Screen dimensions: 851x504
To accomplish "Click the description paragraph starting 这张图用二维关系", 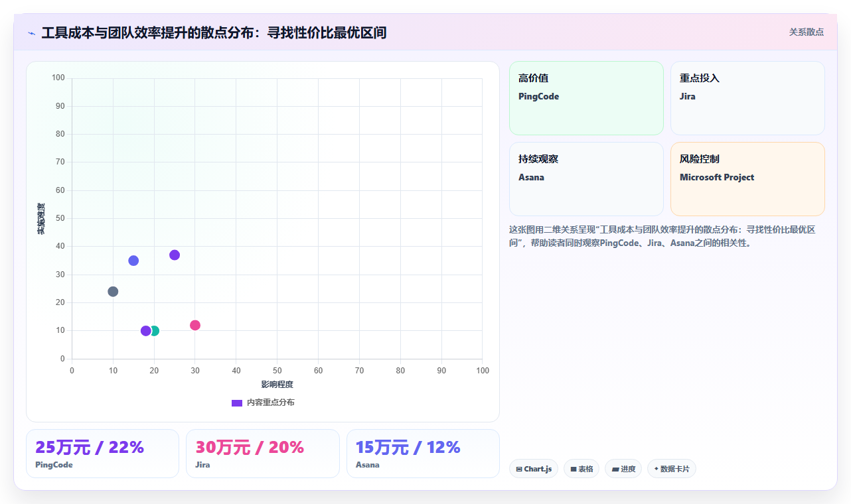I will tap(662, 236).
